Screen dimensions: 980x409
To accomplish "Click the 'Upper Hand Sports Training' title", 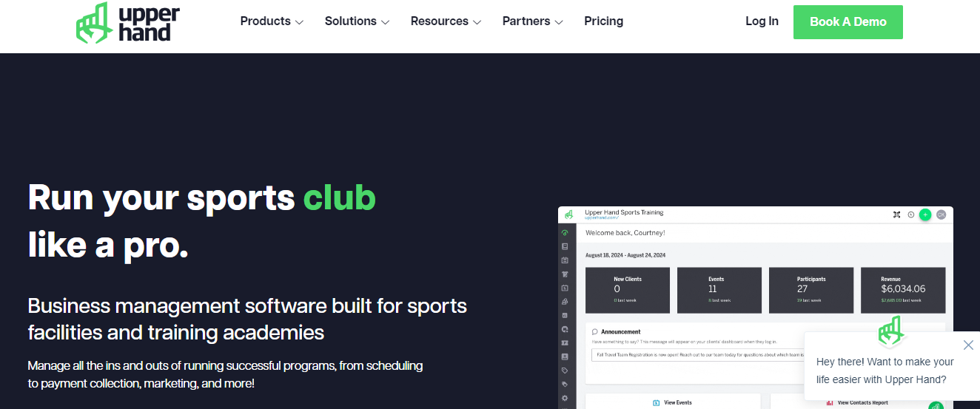I will (x=624, y=212).
